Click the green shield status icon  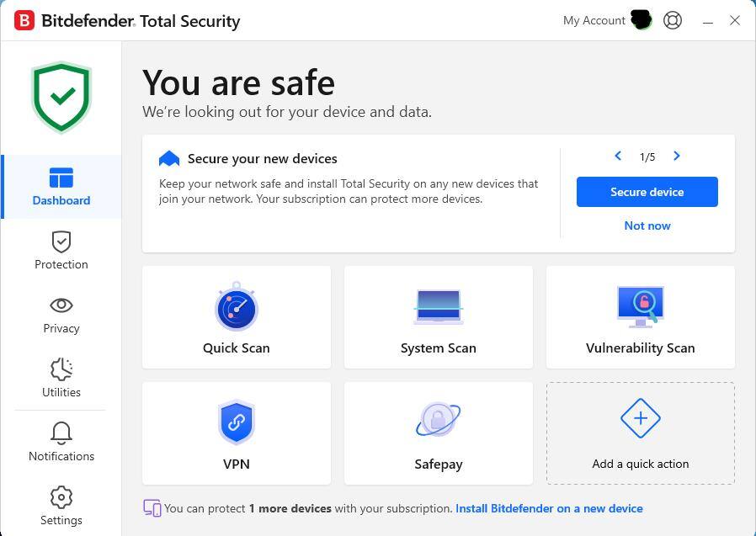(x=61, y=97)
